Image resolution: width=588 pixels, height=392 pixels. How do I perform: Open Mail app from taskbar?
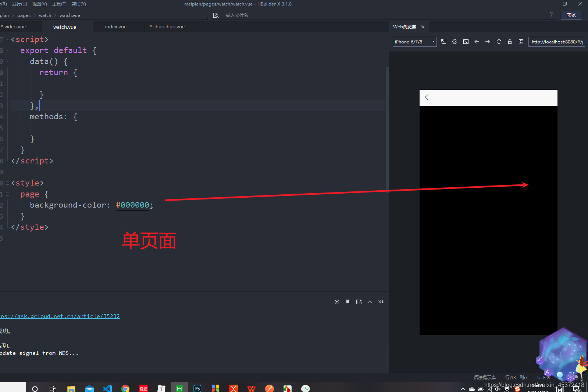(89, 389)
